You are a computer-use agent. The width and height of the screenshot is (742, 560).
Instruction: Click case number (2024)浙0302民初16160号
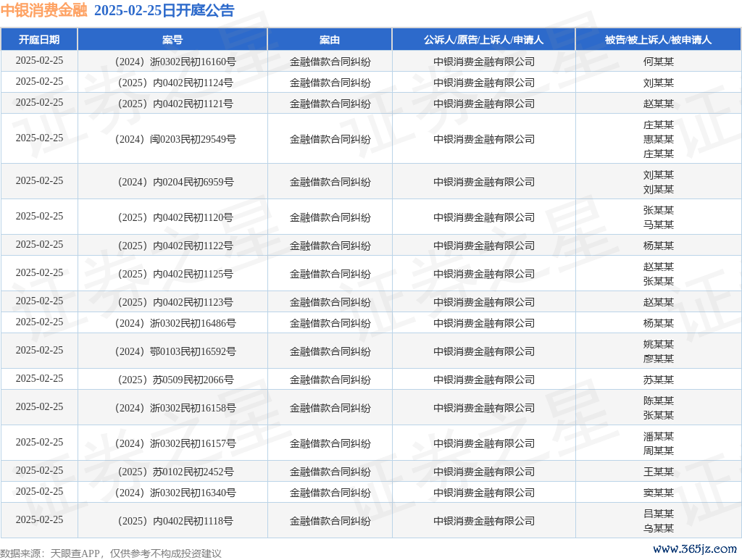tap(175, 62)
